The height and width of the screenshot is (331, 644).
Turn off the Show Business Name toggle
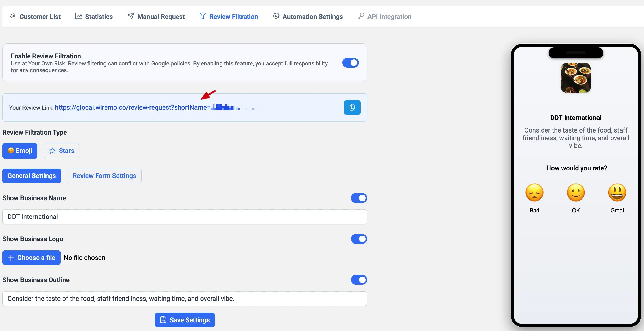359,198
